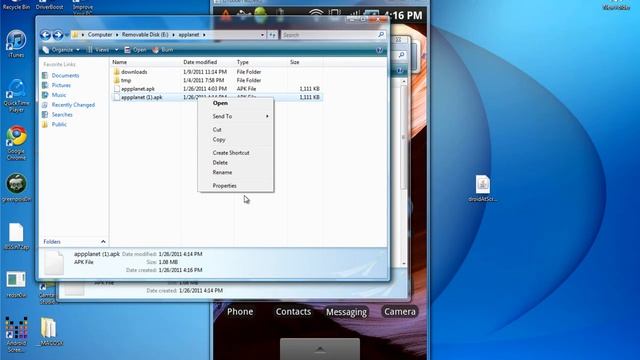Tap Camera in the Android screen
The height and width of the screenshot is (360, 640).
click(x=400, y=312)
